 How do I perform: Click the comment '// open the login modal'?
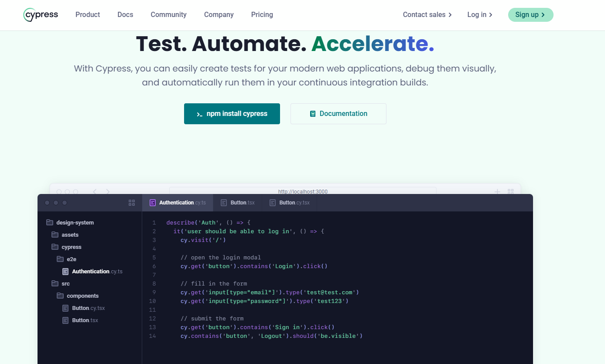click(x=221, y=257)
